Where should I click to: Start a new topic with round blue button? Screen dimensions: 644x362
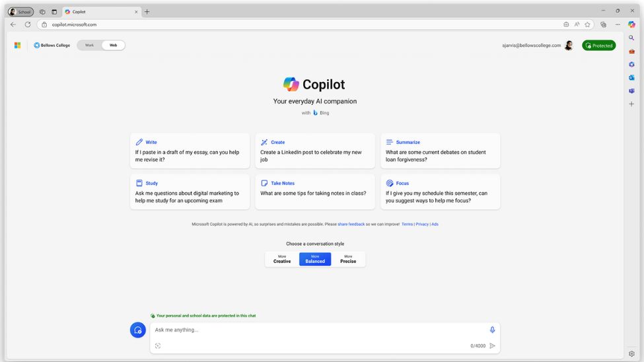coord(138,330)
